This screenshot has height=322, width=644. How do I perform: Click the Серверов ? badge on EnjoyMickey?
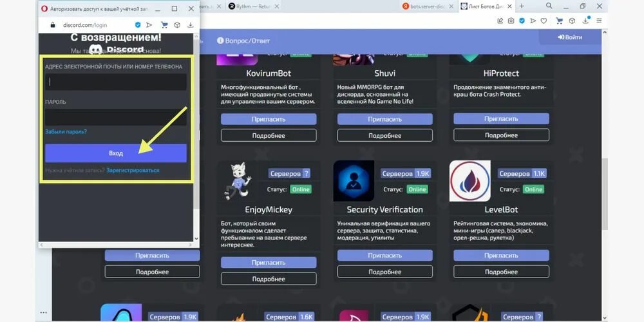click(x=290, y=174)
